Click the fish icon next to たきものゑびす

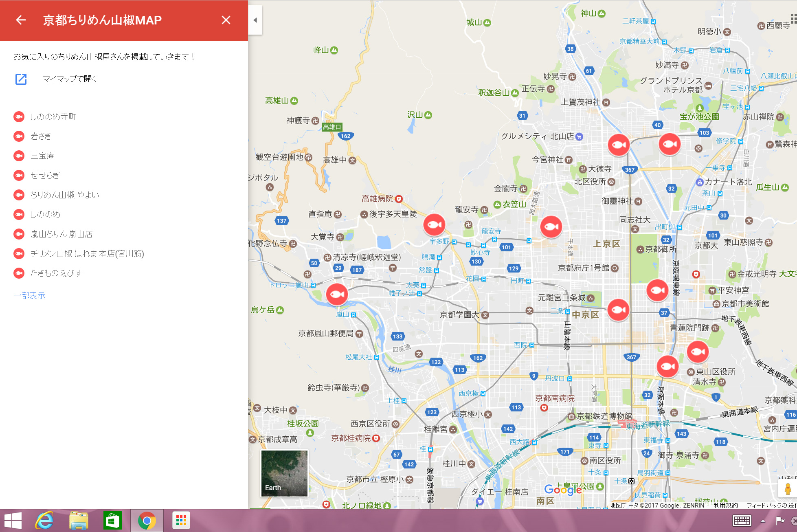coord(19,273)
